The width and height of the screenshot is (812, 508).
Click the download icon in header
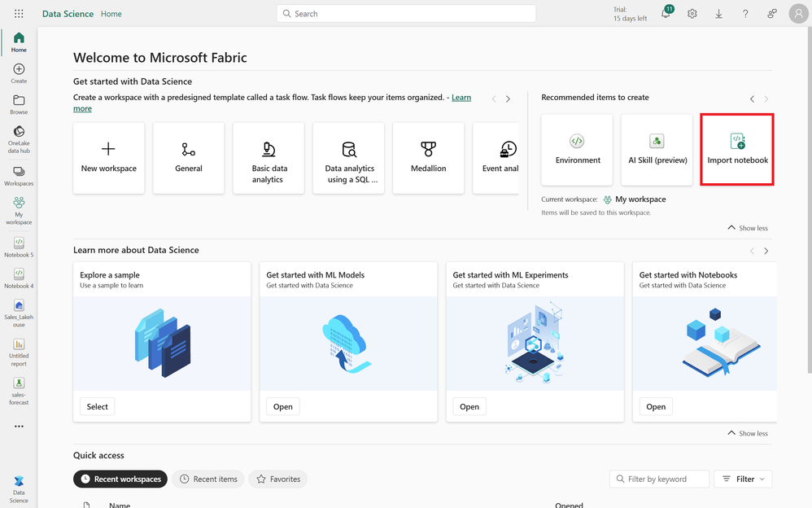pos(718,14)
